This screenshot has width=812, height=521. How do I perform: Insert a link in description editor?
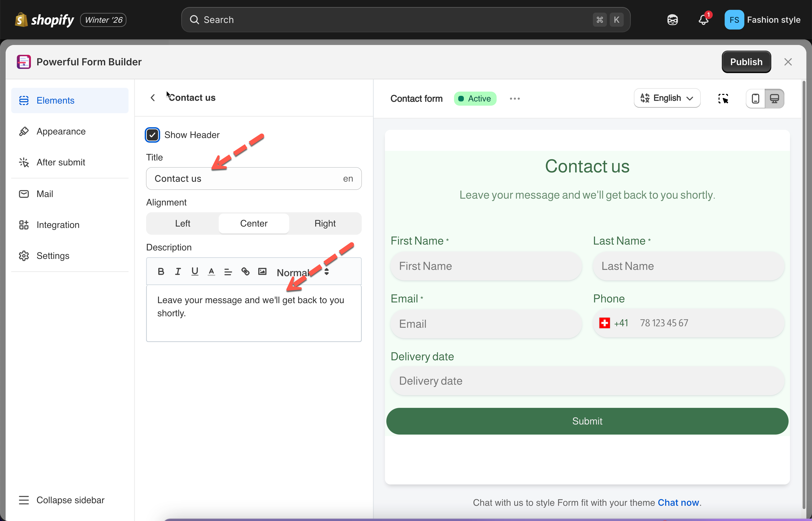click(245, 271)
